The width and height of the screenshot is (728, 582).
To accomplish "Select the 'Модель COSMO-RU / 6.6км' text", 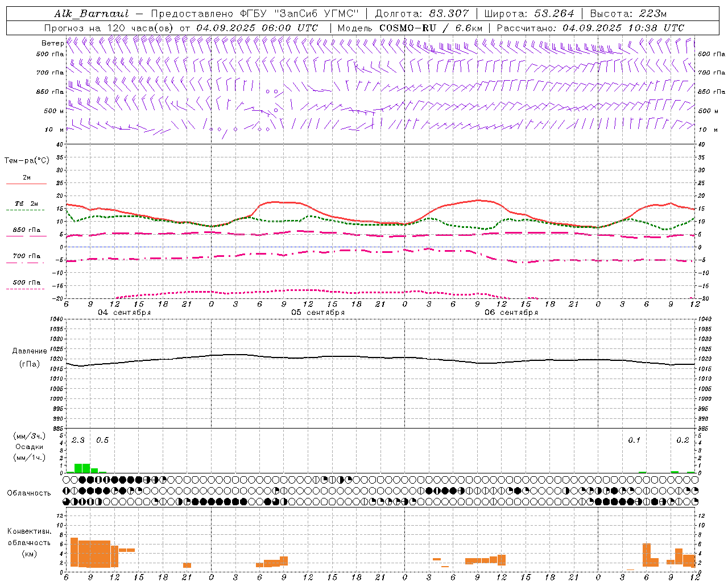I will 410,28.
